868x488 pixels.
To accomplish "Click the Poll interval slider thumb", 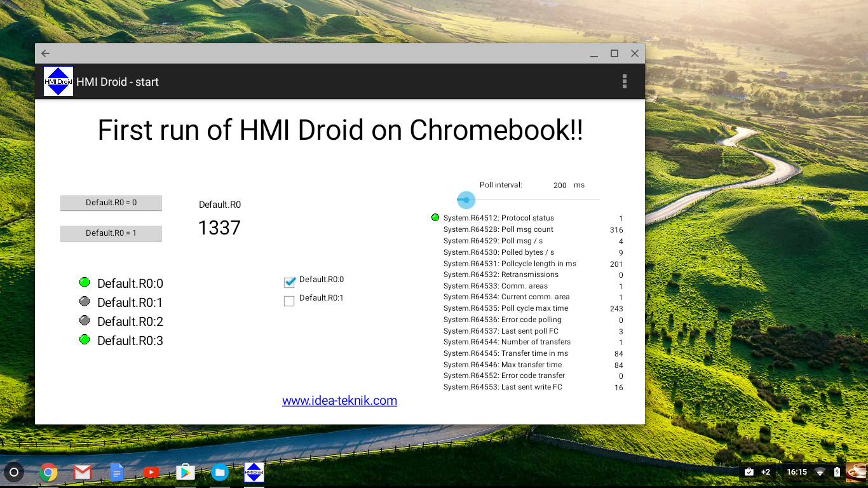I will pos(466,200).
